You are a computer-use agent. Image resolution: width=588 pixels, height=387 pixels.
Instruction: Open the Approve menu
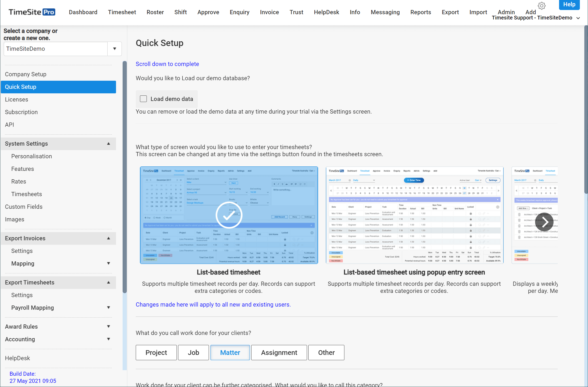point(208,12)
